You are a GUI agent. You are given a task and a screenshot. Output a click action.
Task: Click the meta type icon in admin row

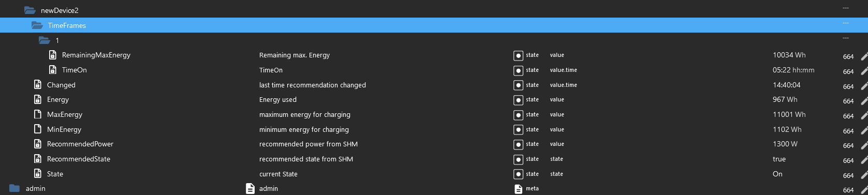518,189
